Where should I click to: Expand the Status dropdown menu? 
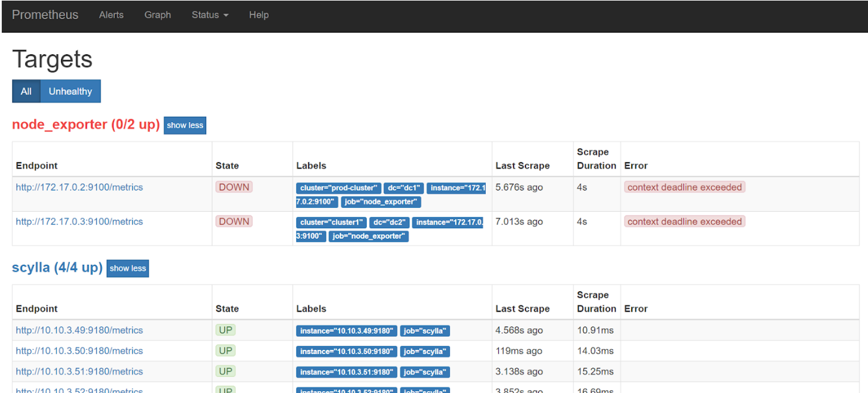coord(210,15)
